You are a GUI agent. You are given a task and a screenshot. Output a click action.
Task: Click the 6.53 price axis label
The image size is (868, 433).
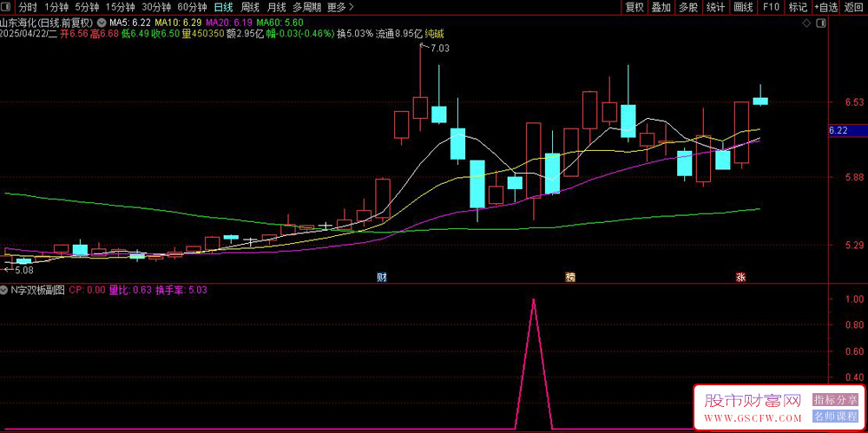855,102
